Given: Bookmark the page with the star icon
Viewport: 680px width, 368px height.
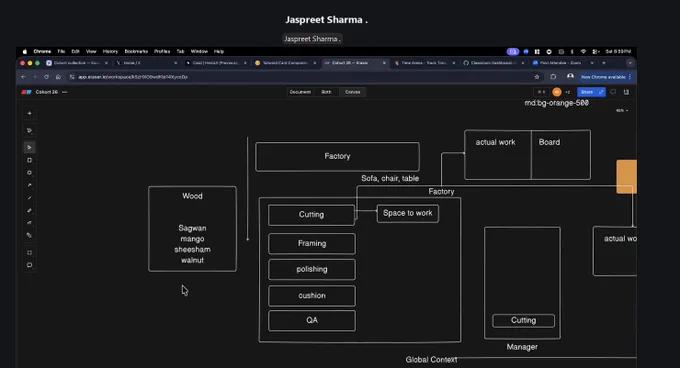Looking at the screenshot, I should click(x=537, y=77).
